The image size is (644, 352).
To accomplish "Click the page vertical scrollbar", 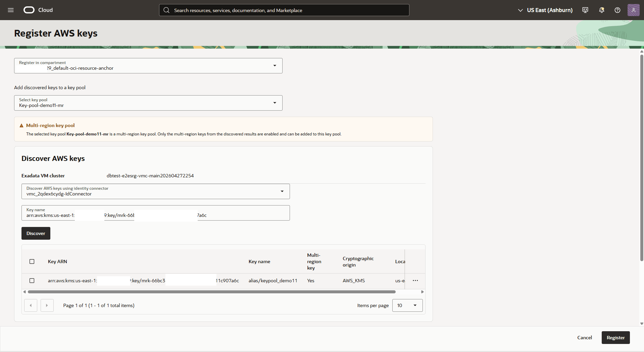I will click(x=642, y=158).
